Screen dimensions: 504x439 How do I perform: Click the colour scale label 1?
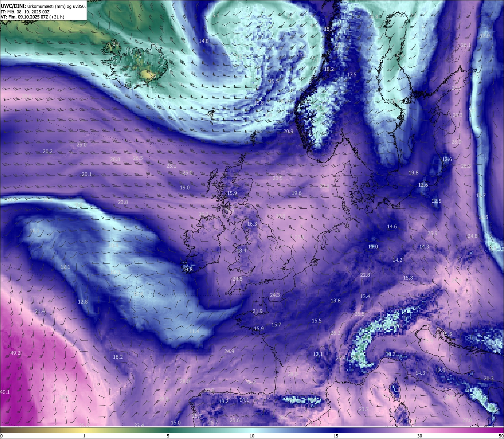(84, 436)
